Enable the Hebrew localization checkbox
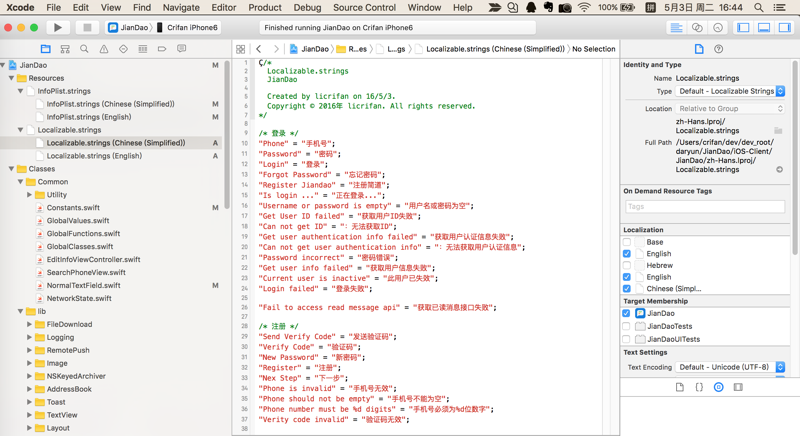The width and height of the screenshot is (800, 436). click(627, 266)
